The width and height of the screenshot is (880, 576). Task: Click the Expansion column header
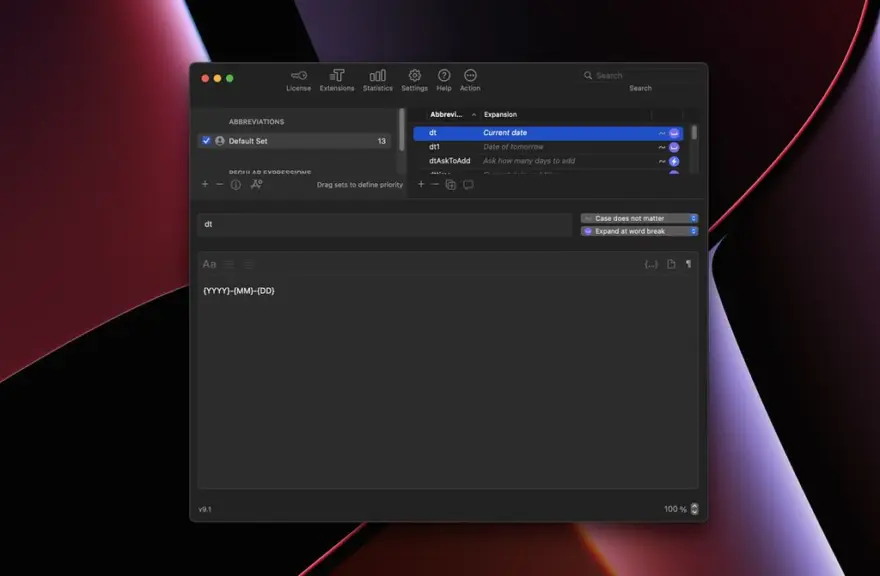pos(500,115)
